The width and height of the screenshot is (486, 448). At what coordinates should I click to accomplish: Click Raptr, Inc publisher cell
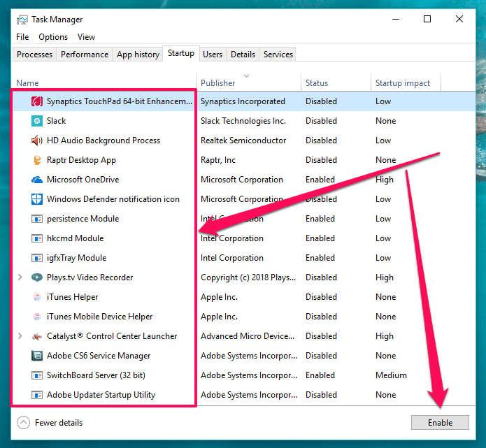point(218,160)
